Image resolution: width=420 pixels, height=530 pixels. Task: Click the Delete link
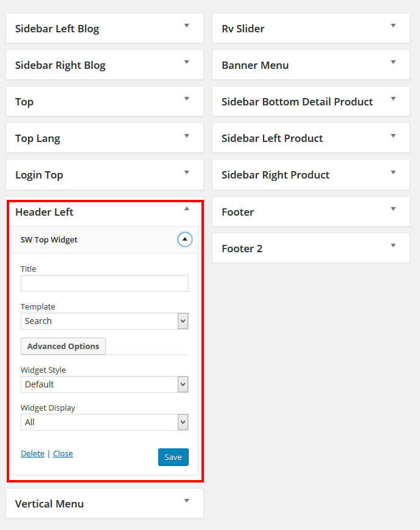pyautogui.click(x=32, y=454)
